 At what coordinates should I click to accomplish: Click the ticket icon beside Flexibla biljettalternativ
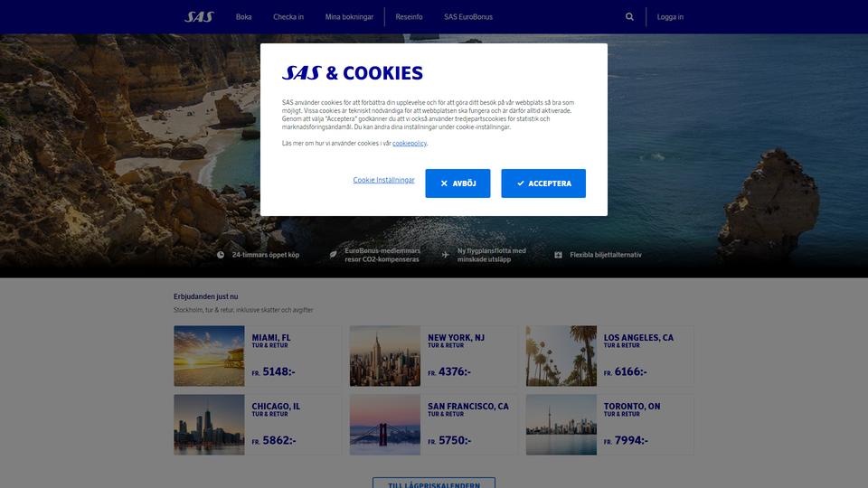click(558, 255)
